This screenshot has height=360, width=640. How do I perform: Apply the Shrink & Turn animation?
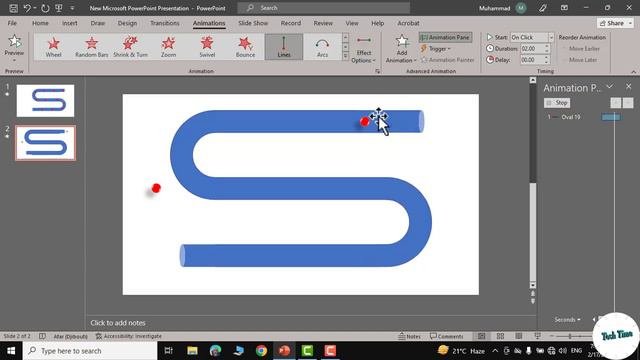[130, 47]
